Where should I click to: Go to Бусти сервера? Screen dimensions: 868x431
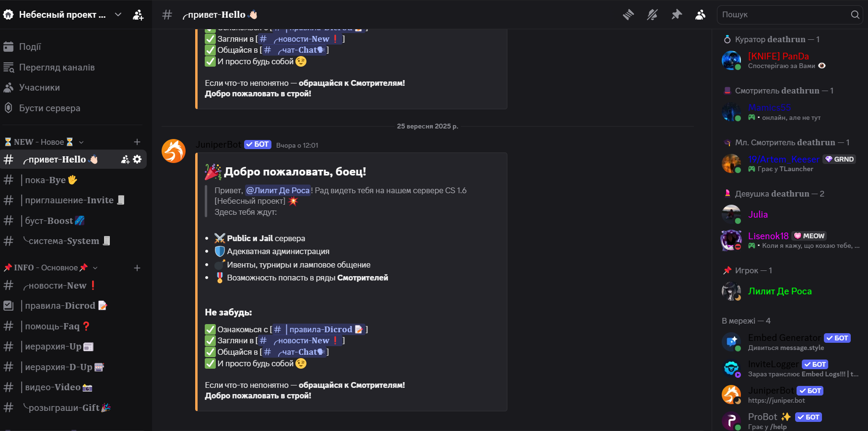point(49,108)
